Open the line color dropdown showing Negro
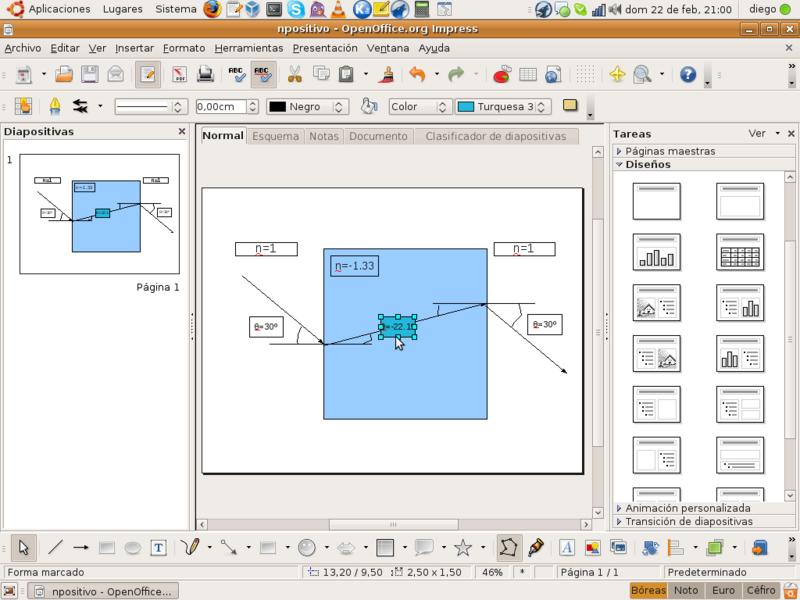This screenshot has width=800, height=600. (309, 106)
